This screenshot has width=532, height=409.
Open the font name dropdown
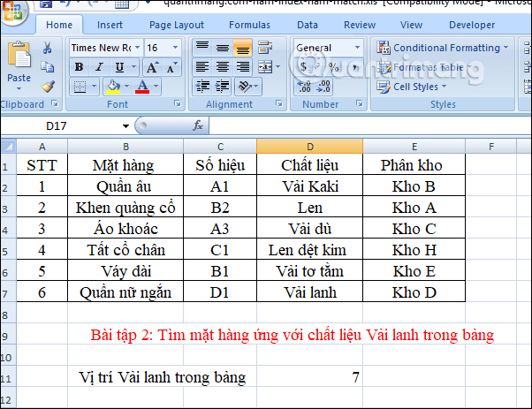pos(137,48)
